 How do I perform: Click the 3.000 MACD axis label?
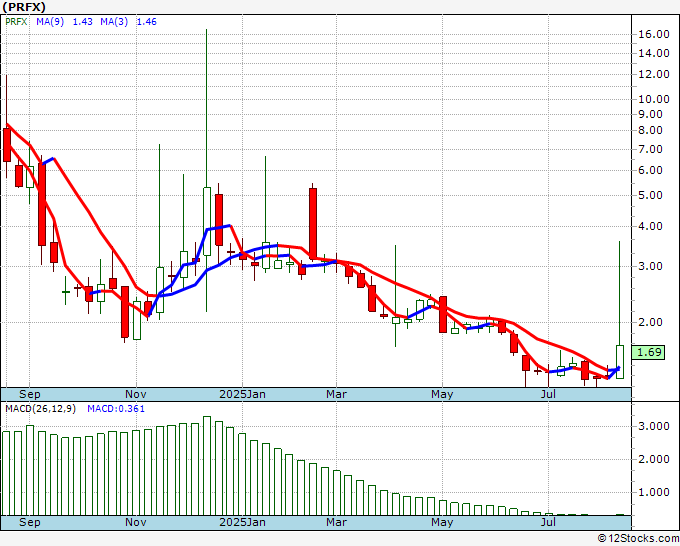coord(654,426)
